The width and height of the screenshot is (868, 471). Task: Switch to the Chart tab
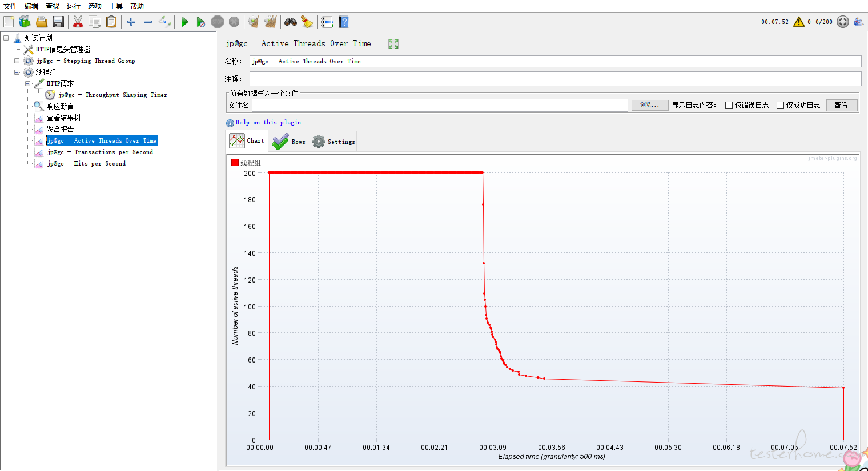click(247, 140)
